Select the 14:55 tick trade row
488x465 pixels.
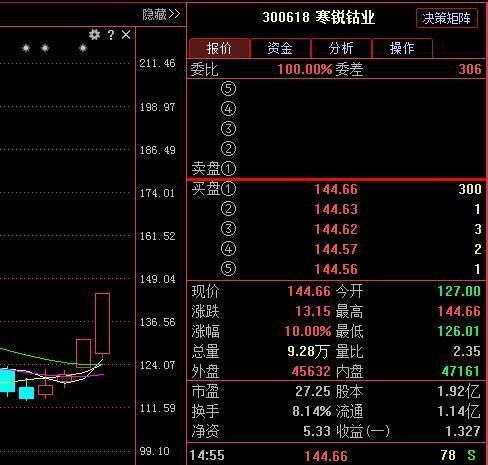pyautogui.click(x=337, y=455)
